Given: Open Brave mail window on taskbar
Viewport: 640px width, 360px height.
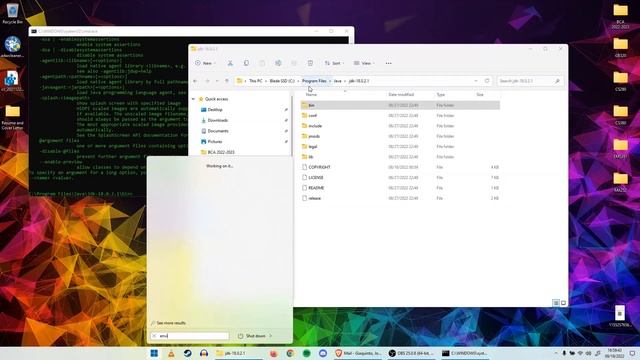Looking at the screenshot, I should (x=358, y=353).
